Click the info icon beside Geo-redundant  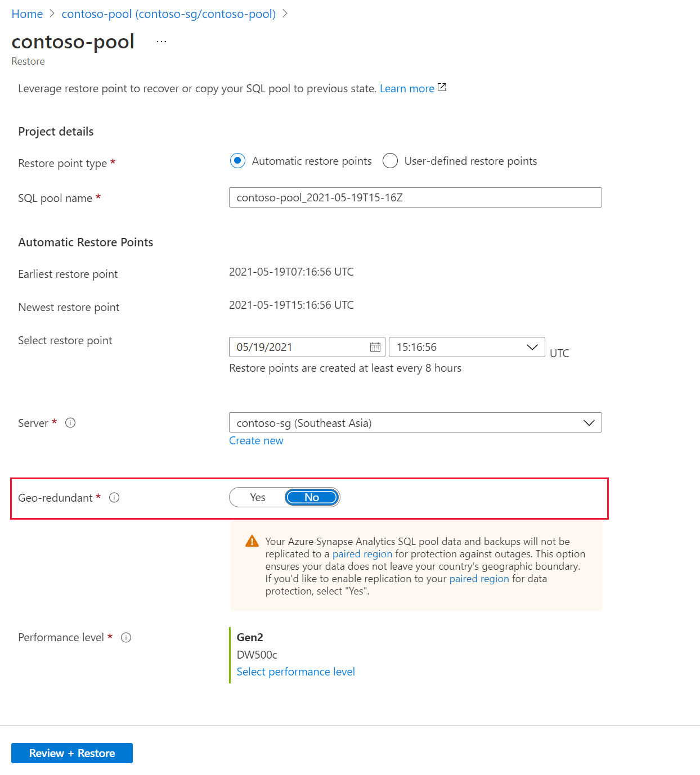(114, 497)
